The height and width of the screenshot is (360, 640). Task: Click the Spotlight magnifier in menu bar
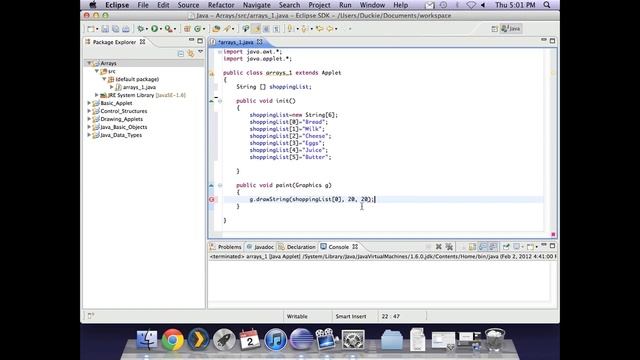tap(547, 5)
